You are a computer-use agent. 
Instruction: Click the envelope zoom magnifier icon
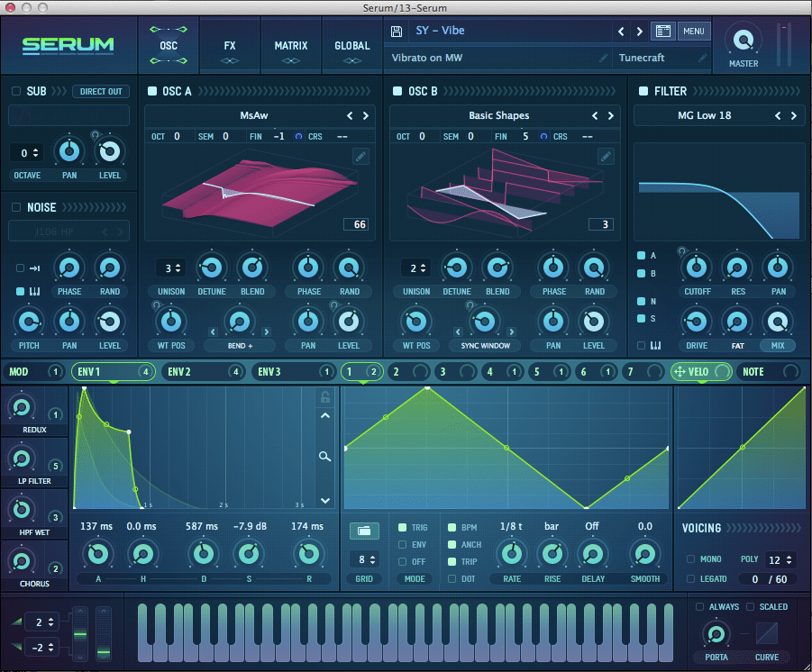click(324, 456)
